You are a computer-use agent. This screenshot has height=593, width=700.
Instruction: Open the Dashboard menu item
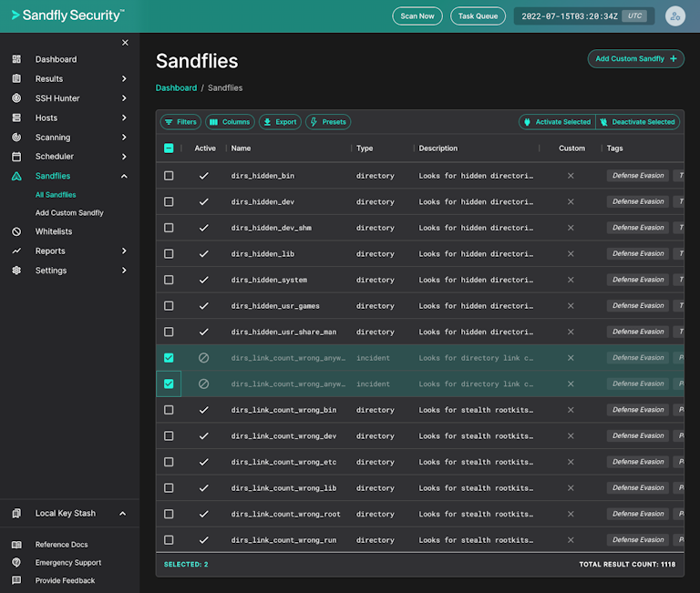click(x=56, y=59)
